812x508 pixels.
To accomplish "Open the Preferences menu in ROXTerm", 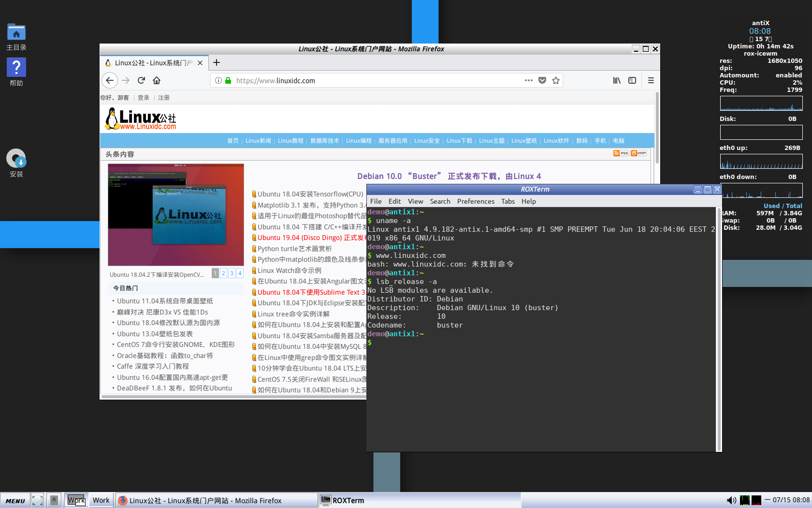I will tap(476, 201).
